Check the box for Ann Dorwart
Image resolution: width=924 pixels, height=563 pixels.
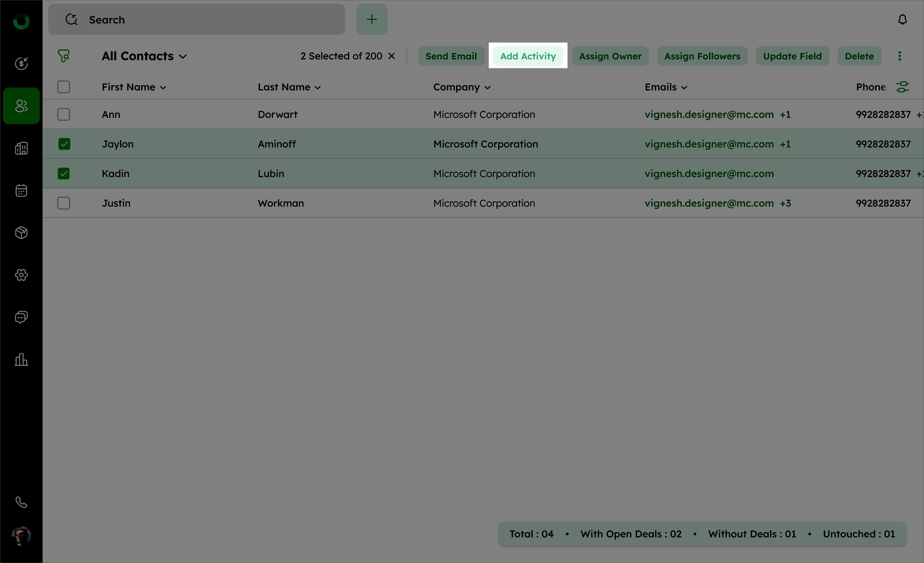(64, 114)
